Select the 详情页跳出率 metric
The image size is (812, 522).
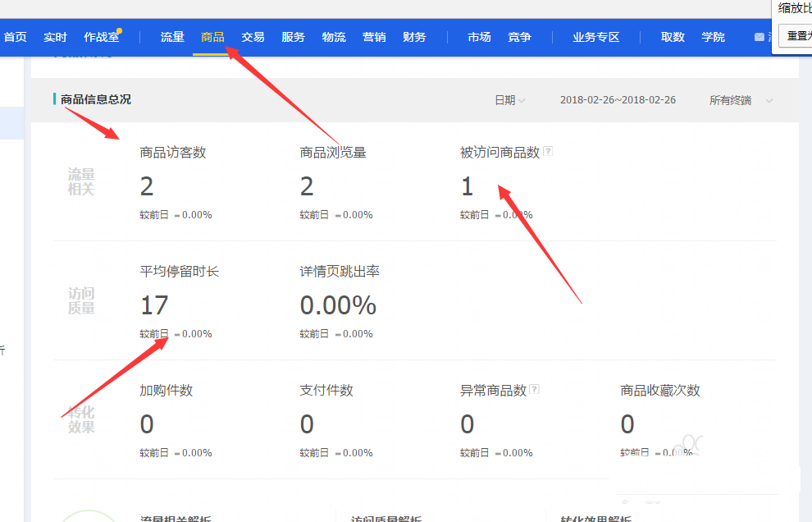[340, 271]
